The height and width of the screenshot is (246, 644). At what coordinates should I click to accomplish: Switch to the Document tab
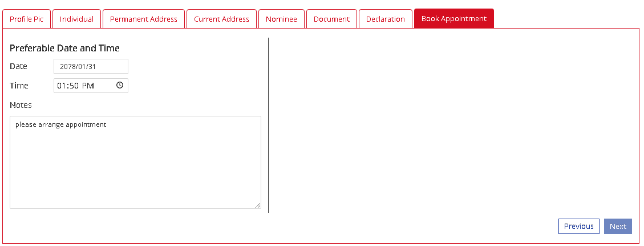(x=331, y=19)
